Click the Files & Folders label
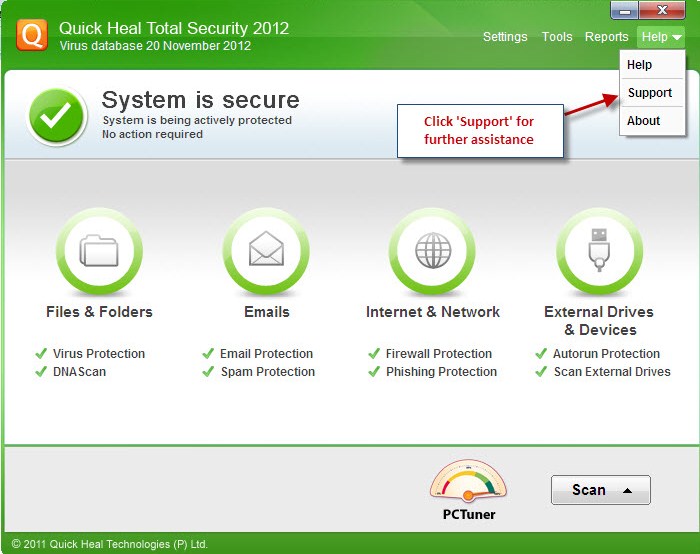 pyautogui.click(x=99, y=312)
